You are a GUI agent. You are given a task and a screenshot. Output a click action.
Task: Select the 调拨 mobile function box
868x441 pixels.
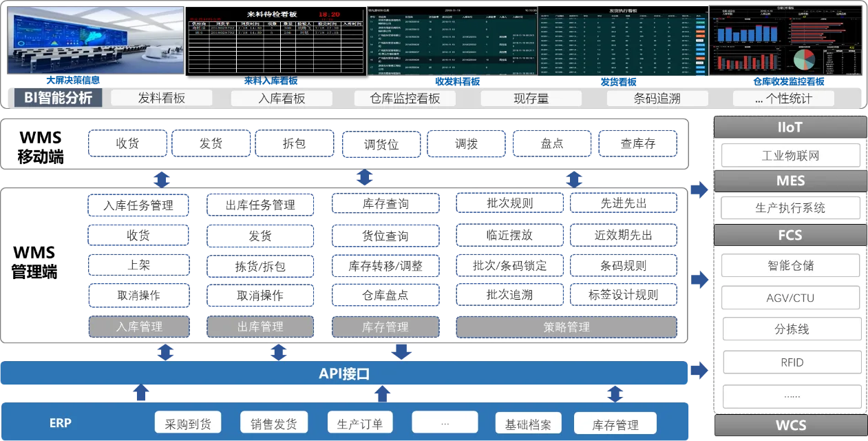467,144
